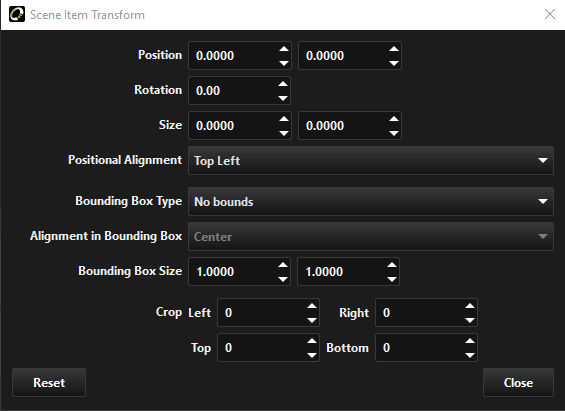Decrease the Rotation value arrow
This screenshot has width=565, height=411.
click(x=283, y=98)
